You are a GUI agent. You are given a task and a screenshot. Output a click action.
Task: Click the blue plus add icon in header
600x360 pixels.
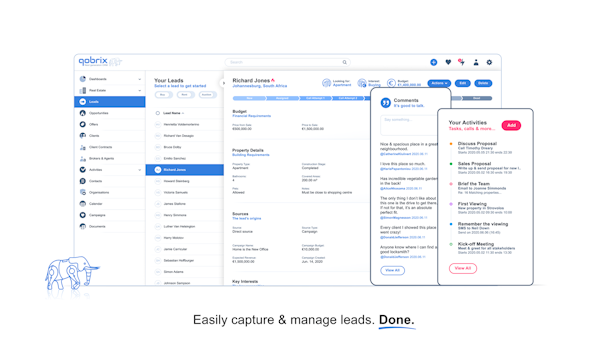[434, 62]
